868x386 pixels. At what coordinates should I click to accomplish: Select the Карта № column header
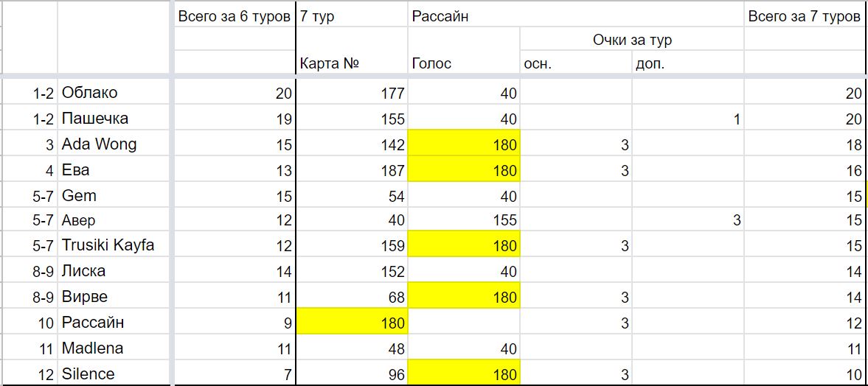click(352, 63)
